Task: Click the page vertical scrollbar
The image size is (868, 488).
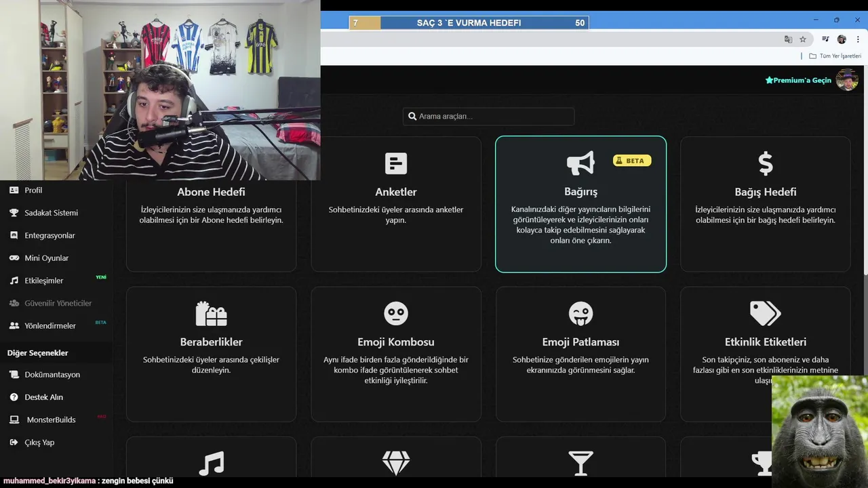Action: [865, 169]
